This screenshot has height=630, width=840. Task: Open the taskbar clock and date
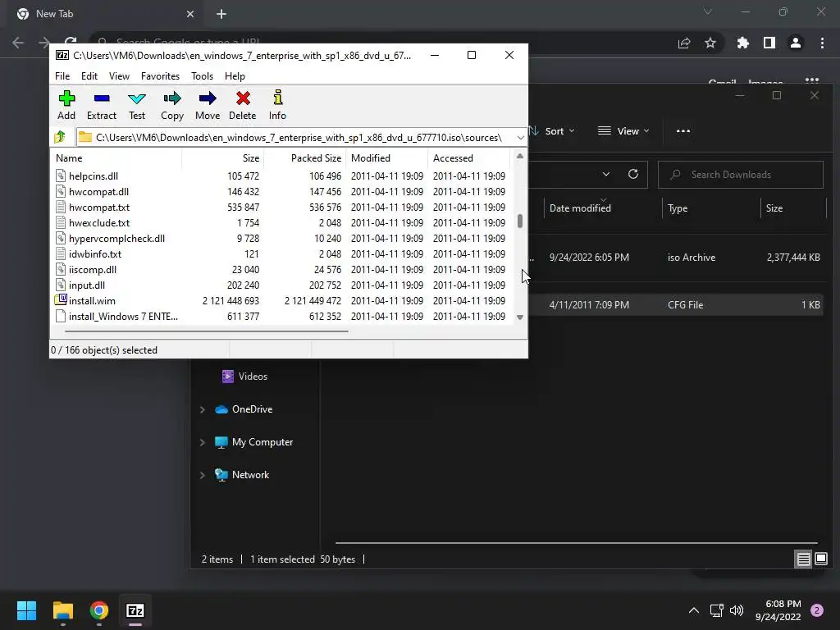pos(778,610)
